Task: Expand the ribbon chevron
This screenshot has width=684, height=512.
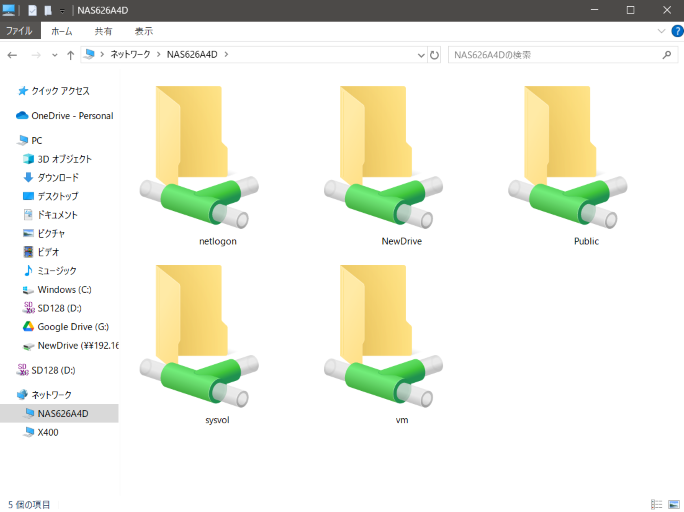Action: tap(661, 31)
